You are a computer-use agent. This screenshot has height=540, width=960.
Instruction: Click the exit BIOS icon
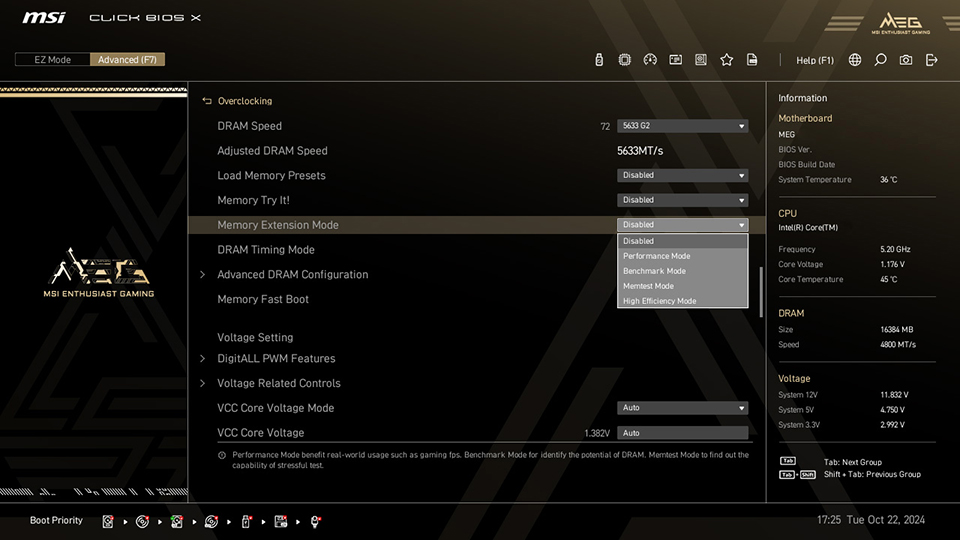pos(931,59)
